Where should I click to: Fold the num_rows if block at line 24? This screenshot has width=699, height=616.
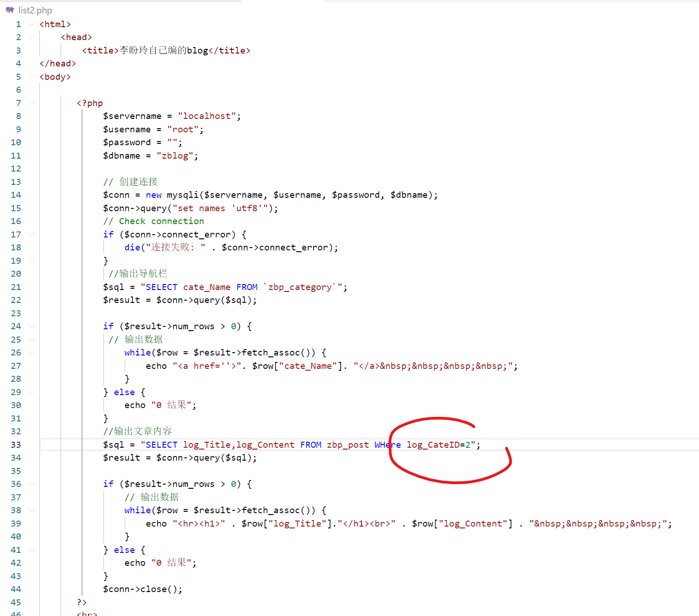31,326
